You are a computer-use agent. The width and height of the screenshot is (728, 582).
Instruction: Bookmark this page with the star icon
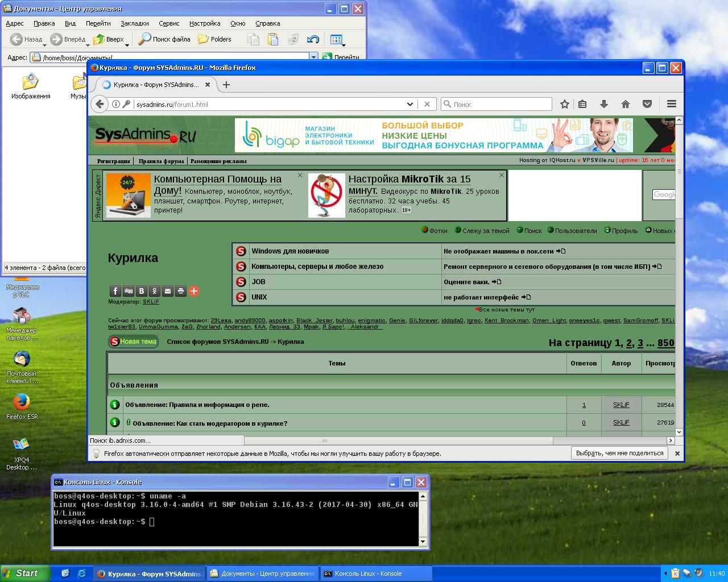pos(564,104)
